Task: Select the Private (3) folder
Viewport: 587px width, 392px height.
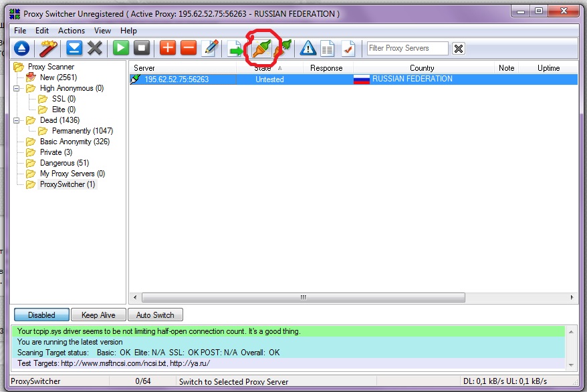Action: (56, 152)
